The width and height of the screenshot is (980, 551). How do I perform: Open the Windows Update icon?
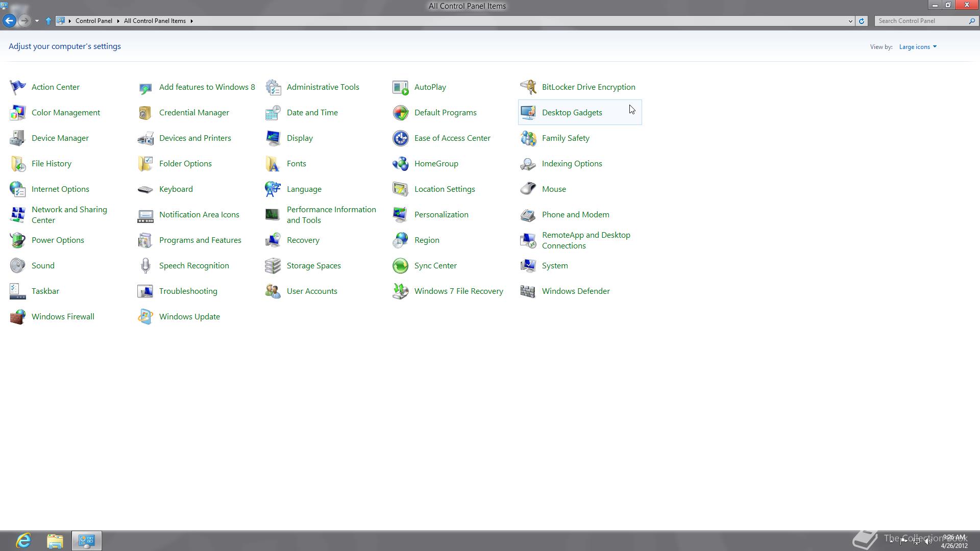coord(145,317)
